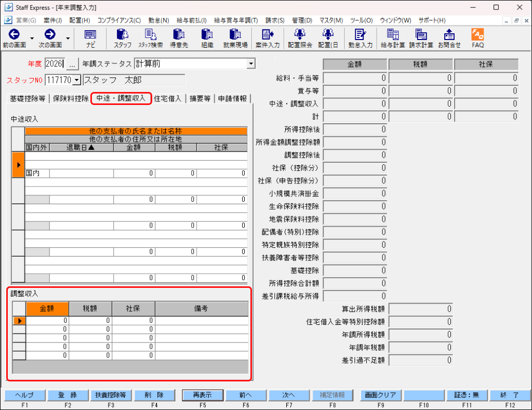Switch to the 申請情報 tab
The width and height of the screenshot is (532, 410).
tap(232, 99)
